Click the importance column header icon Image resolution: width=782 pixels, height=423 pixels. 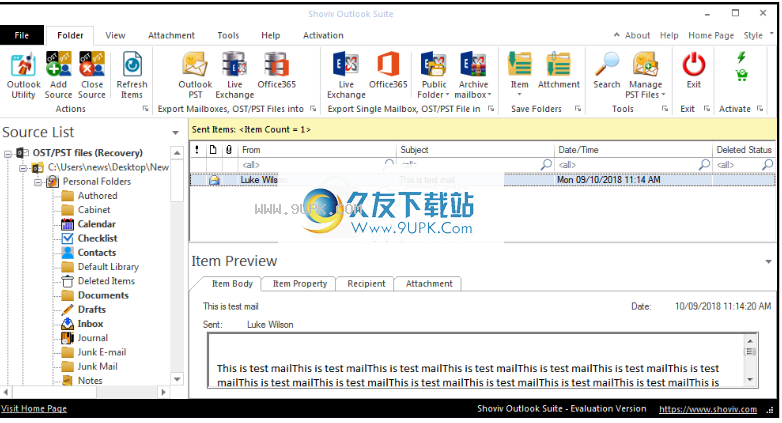pos(197,150)
